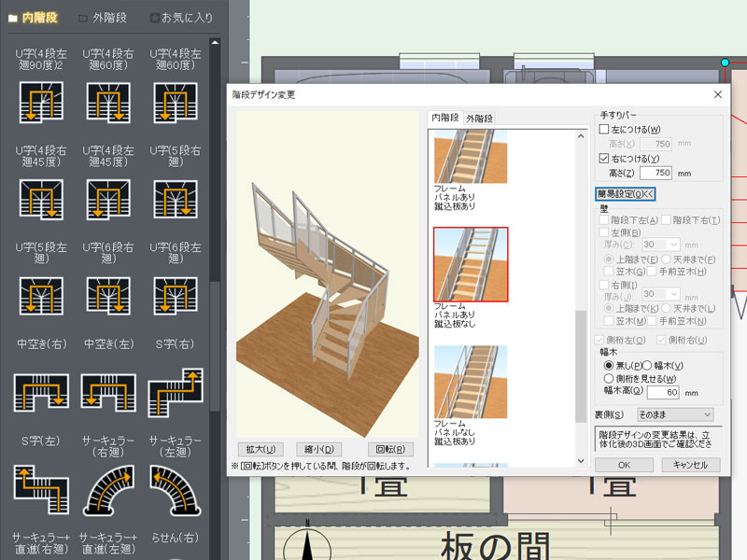Uncheck the 右につける handrail option
Image resolution: width=747 pixels, height=560 pixels.
point(602,158)
